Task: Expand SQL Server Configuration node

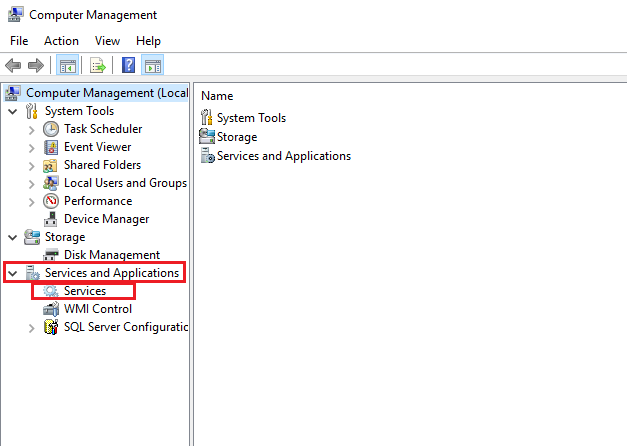Action: (32, 328)
